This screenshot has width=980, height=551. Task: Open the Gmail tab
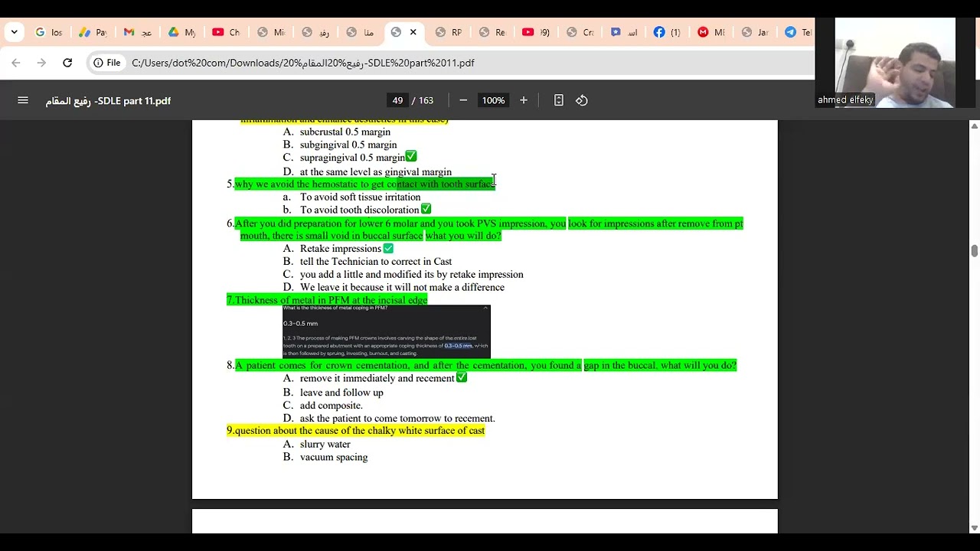click(138, 32)
